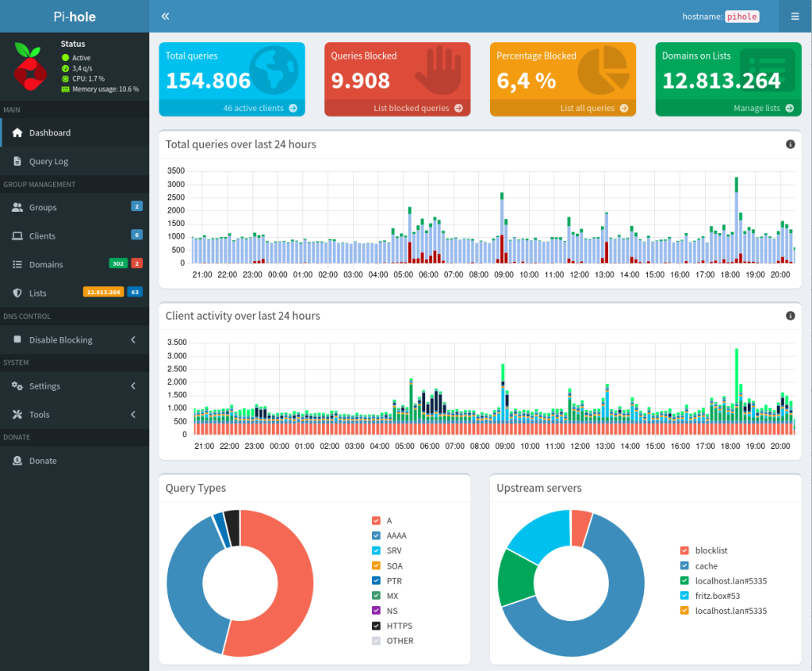
Task: Click the info icon on Client activity chart
Action: pos(790,316)
